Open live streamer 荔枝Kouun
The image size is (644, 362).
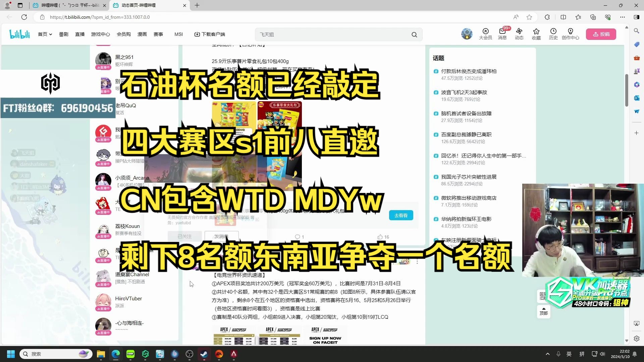(127, 226)
